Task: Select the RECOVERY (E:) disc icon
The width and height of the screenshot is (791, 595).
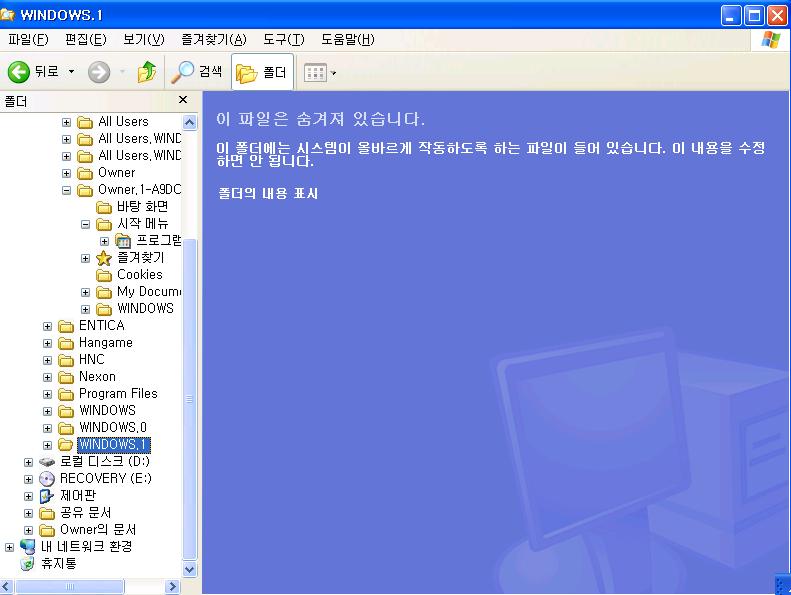Action: coord(47,478)
